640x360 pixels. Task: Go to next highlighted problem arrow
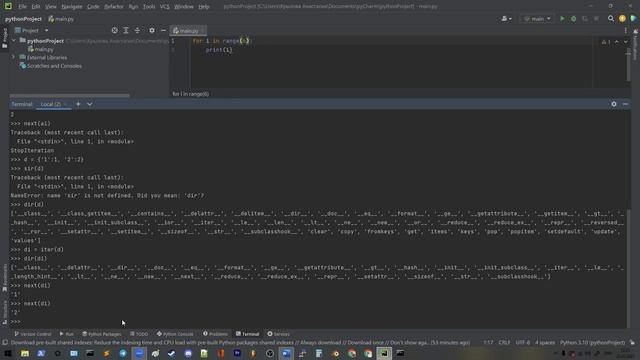625,42
